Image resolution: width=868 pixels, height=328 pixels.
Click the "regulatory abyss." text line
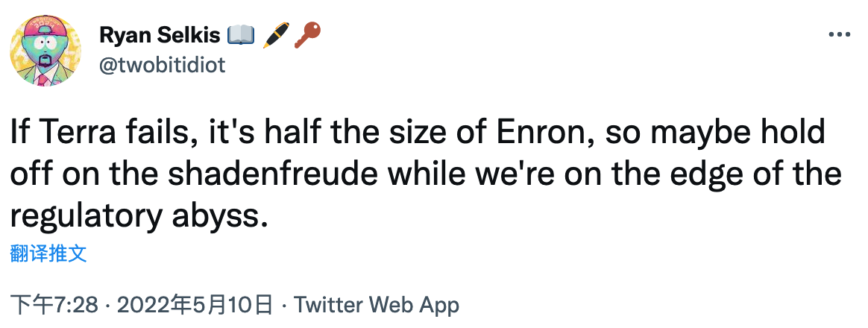coord(139,217)
